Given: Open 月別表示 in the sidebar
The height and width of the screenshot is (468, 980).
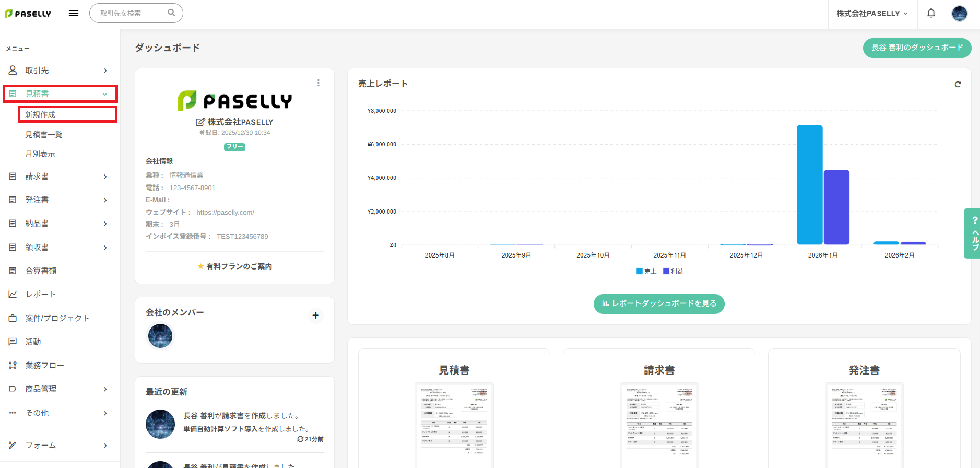Looking at the screenshot, I should click(x=40, y=154).
